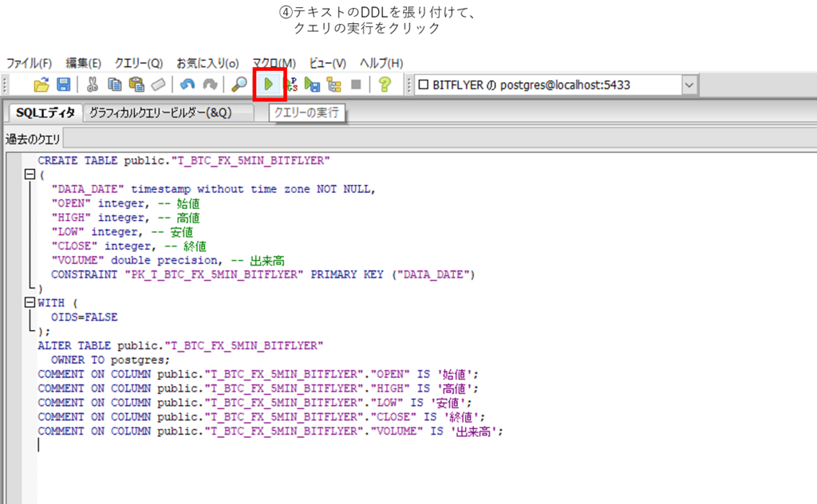Paste clipboard using the paste icon

(136, 85)
